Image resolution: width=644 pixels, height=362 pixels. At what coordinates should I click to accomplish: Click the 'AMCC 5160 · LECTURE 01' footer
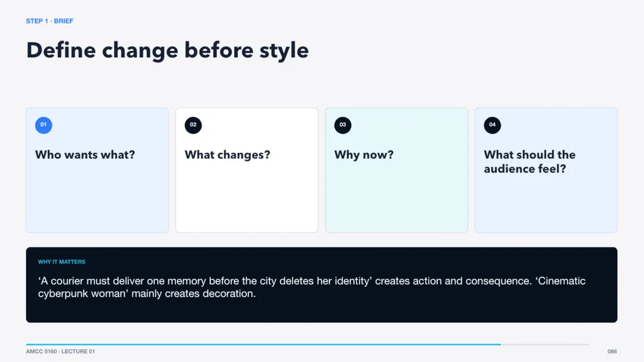pyautogui.click(x=60, y=351)
